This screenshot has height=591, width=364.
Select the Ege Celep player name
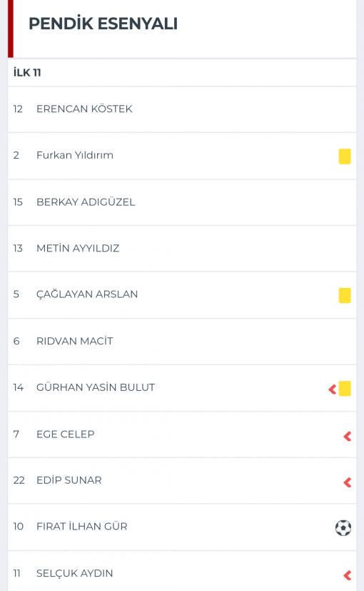point(66,434)
